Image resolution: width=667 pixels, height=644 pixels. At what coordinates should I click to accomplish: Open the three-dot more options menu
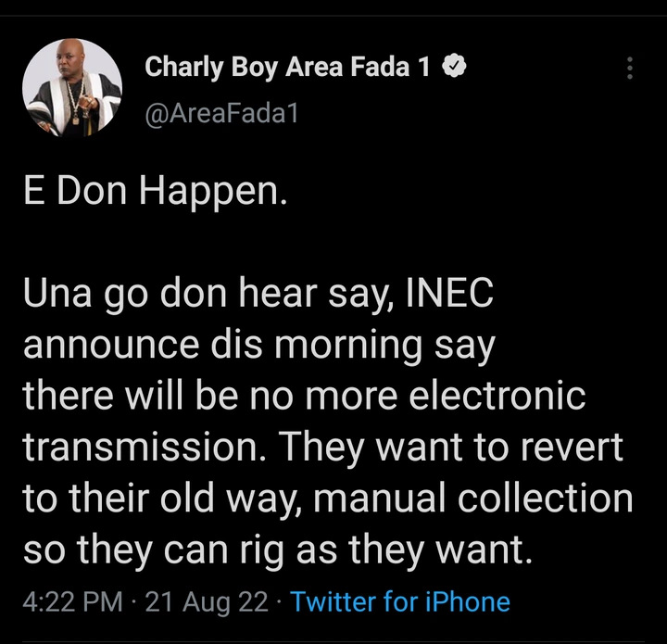pyautogui.click(x=630, y=69)
